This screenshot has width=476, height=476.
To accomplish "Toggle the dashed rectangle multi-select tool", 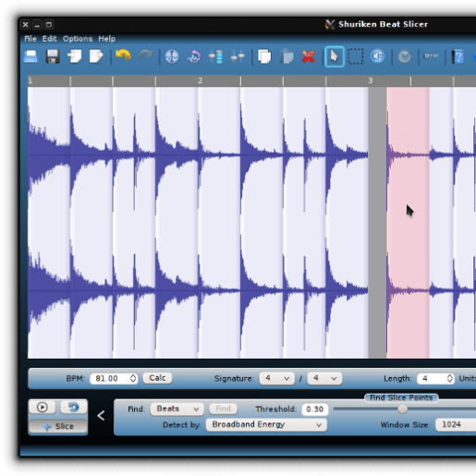I will 356,56.
